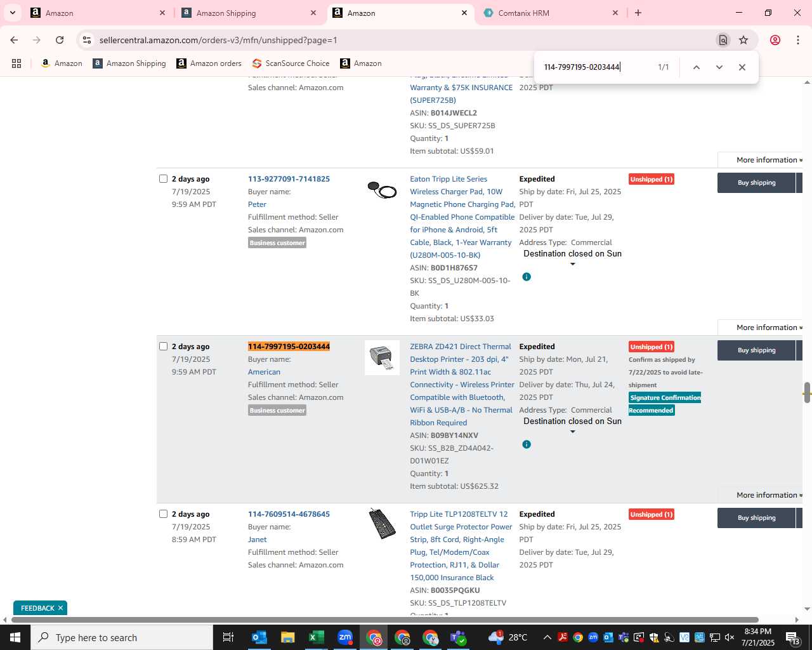
Task: Open Outlook from the taskbar
Action: click(259, 637)
